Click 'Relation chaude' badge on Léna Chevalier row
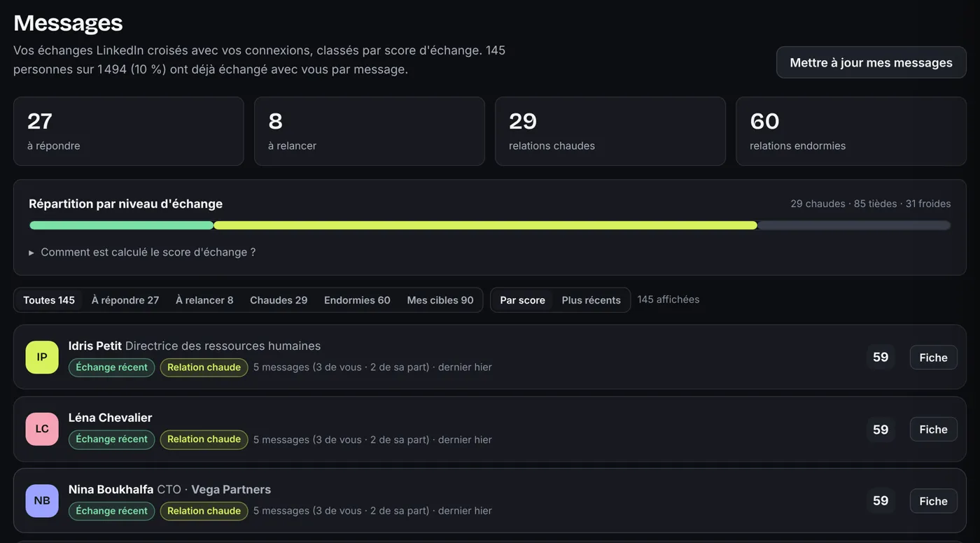The image size is (980, 543). click(204, 439)
